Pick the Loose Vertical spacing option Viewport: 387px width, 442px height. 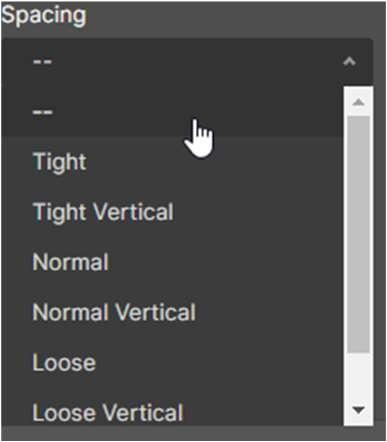[172, 413]
